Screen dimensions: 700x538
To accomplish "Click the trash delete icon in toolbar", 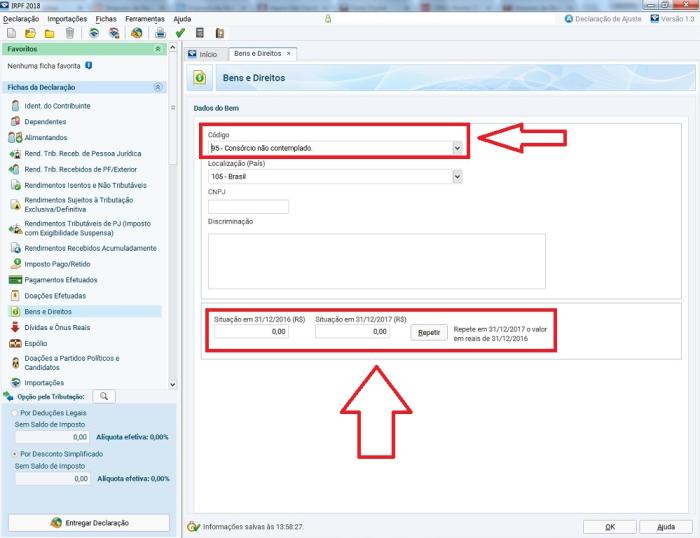I will point(69,33).
